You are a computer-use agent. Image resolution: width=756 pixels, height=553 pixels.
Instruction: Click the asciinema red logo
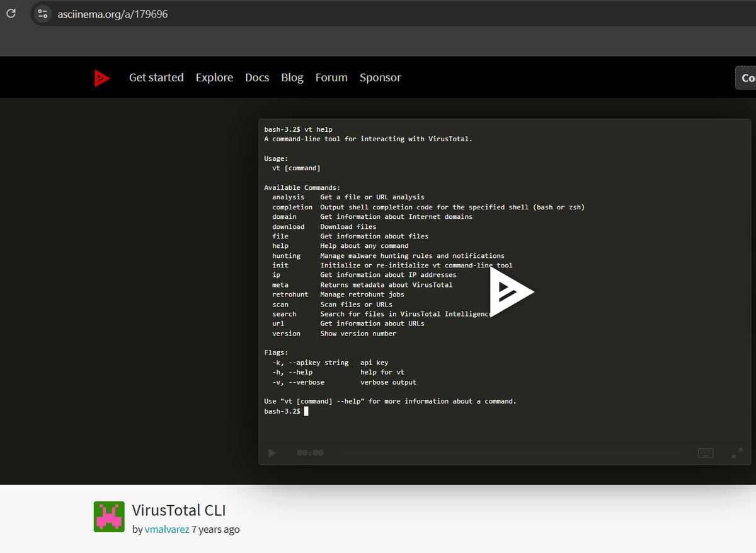(101, 78)
